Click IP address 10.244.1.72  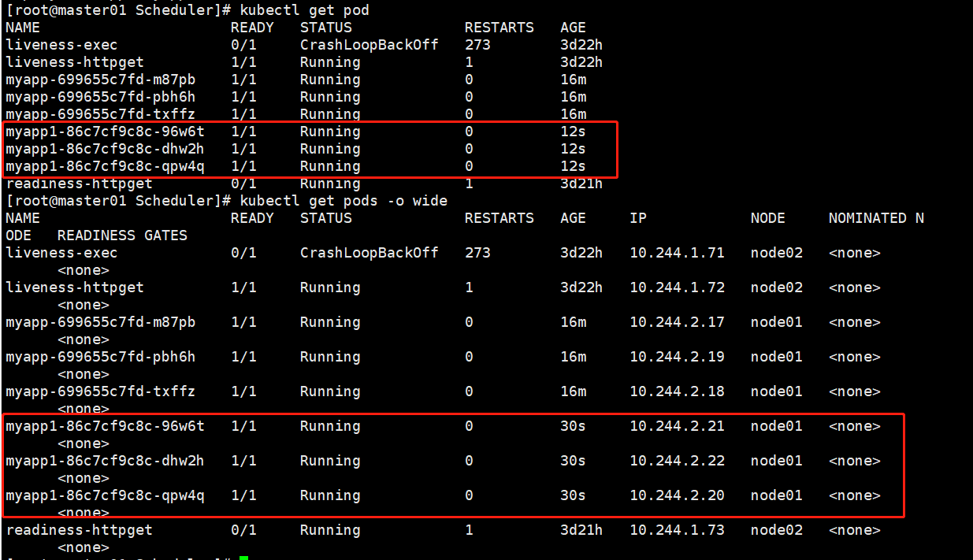pyautogui.click(x=677, y=287)
